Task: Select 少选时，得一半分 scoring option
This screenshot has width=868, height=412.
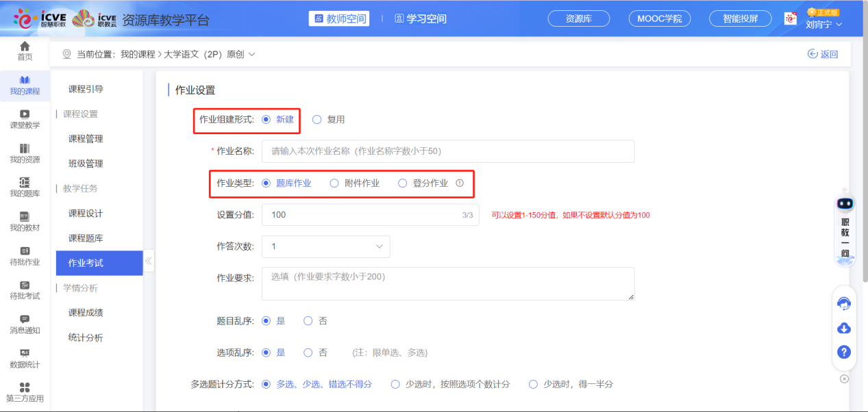Action: (x=533, y=385)
